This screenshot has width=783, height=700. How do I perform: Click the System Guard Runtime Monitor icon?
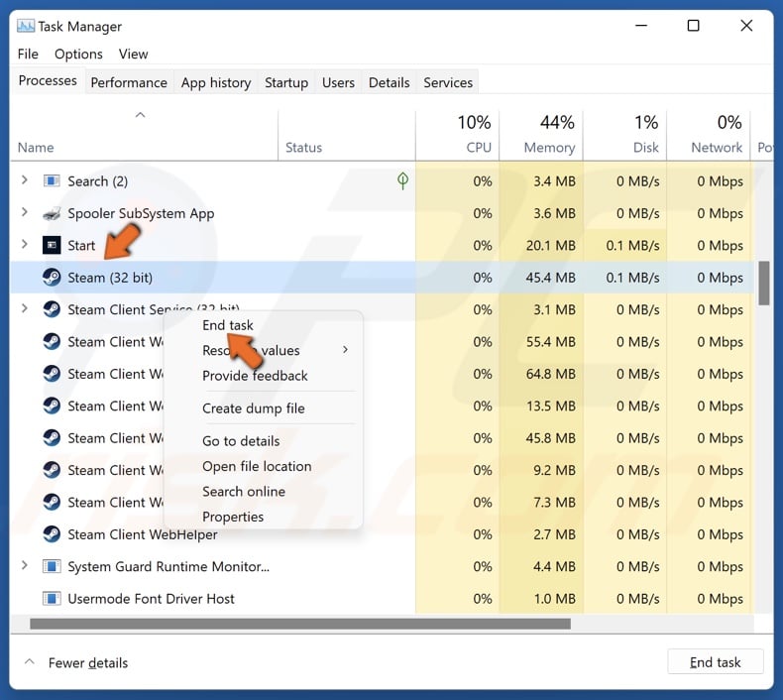(52, 566)
